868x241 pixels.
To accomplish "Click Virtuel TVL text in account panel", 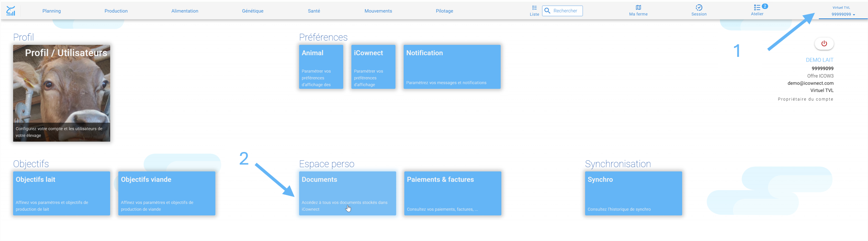I will tap(822, 90).
